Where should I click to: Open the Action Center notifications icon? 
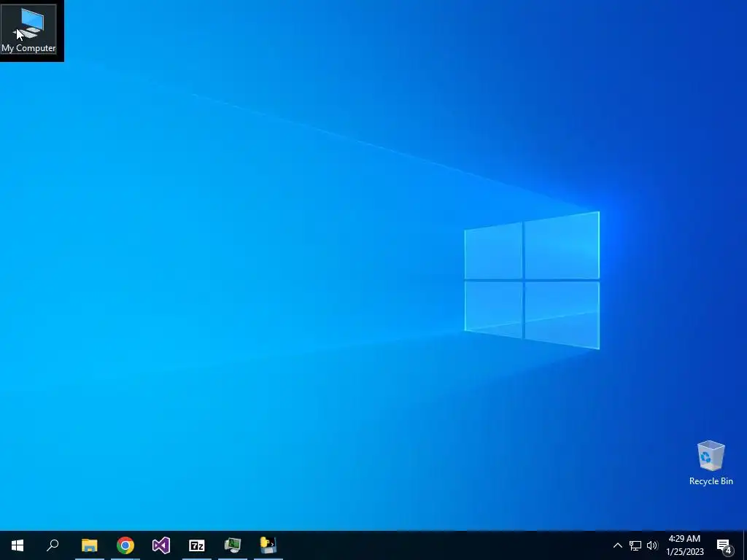point(724,545)
